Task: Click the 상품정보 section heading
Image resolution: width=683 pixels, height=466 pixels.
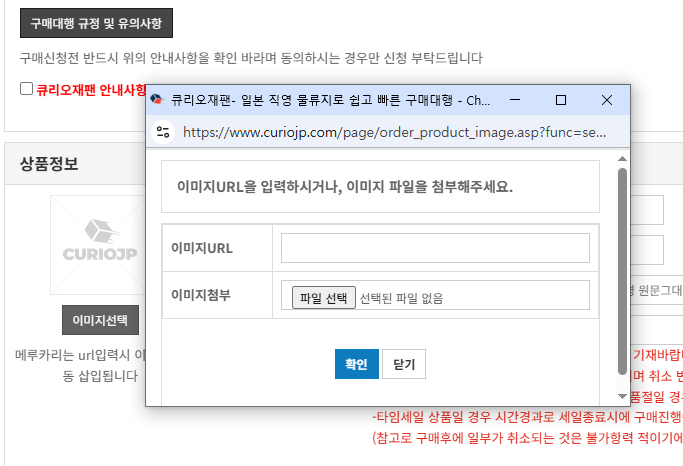Action: coord(49,164)
